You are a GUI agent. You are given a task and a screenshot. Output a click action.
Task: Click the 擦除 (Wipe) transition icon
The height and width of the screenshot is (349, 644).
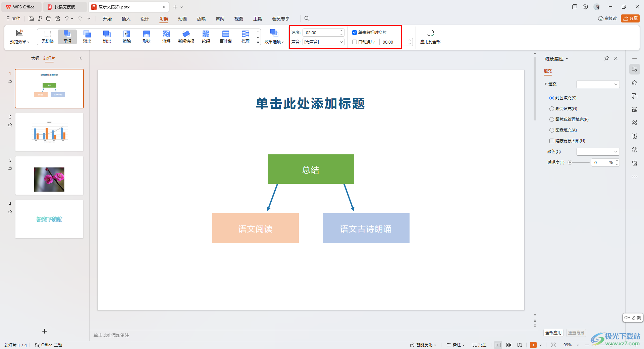coord(126,36)
